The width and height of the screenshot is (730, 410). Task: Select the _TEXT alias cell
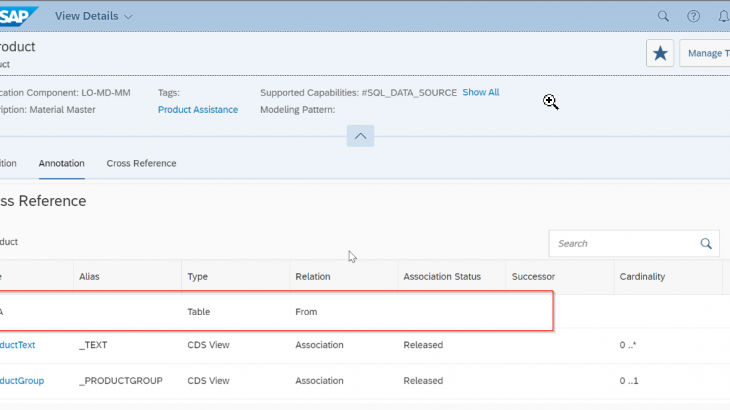tap(93, 345)
